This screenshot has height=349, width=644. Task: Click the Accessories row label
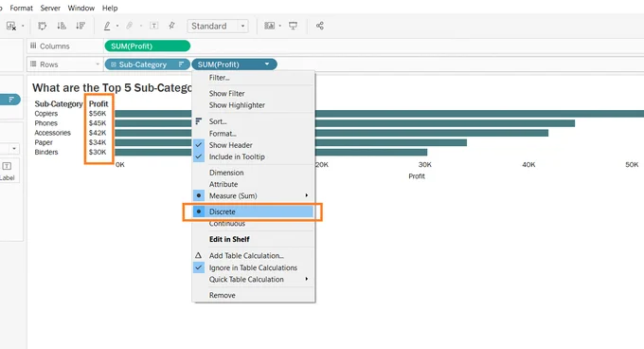click(53, 133)
